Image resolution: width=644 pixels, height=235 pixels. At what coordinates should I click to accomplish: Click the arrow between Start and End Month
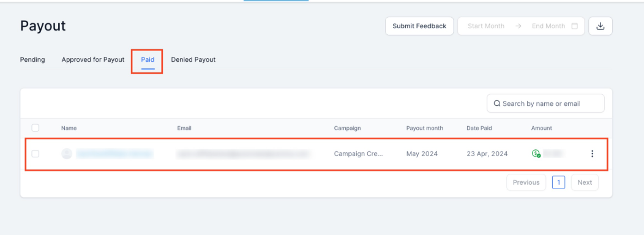pyautogui.click(x=519, y=26)
